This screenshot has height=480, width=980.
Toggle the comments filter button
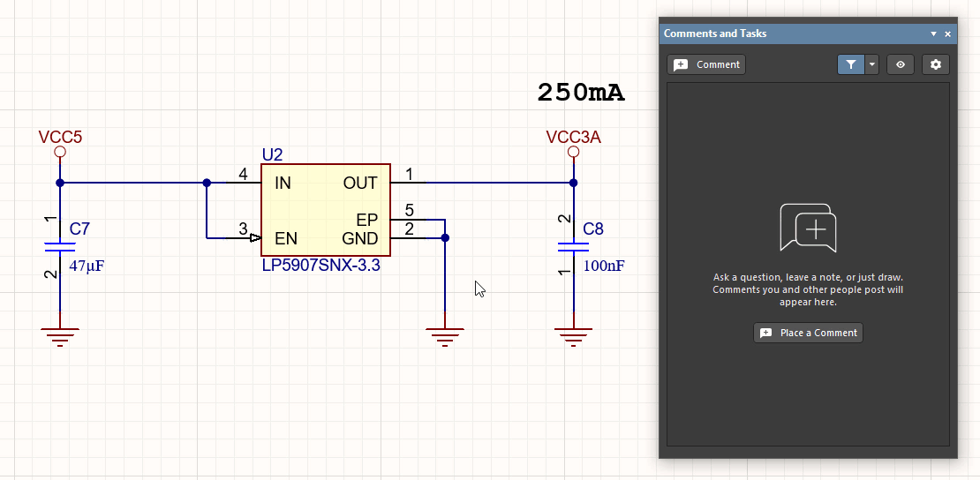click(850, 64)
